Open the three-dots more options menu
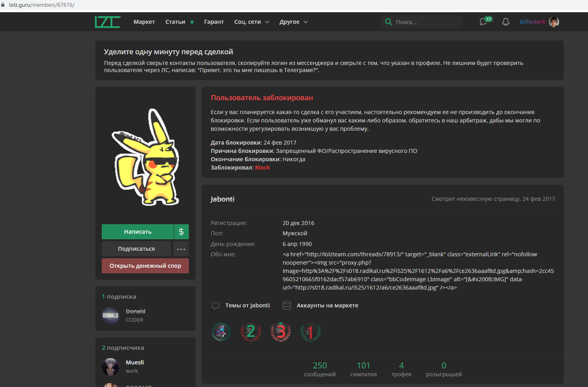The image size is (588, 387). (181, 249)
